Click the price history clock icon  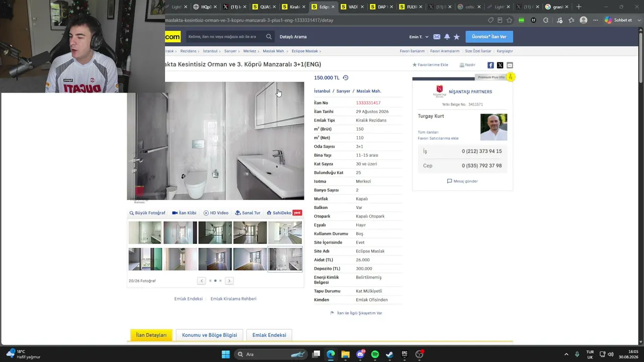pos(346,77)
